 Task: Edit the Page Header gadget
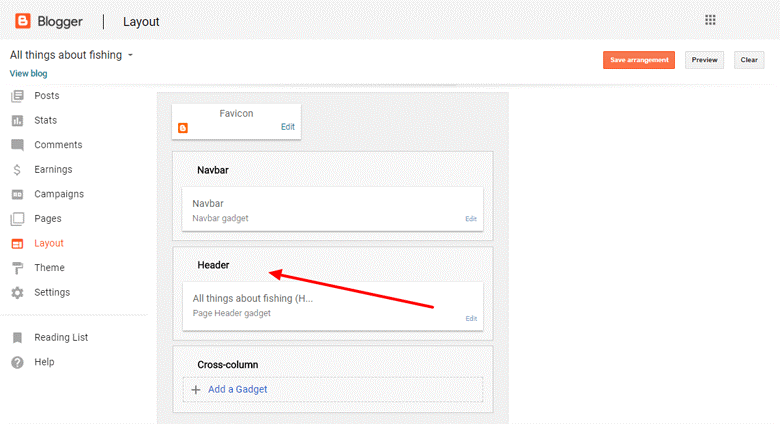[471, 318]
